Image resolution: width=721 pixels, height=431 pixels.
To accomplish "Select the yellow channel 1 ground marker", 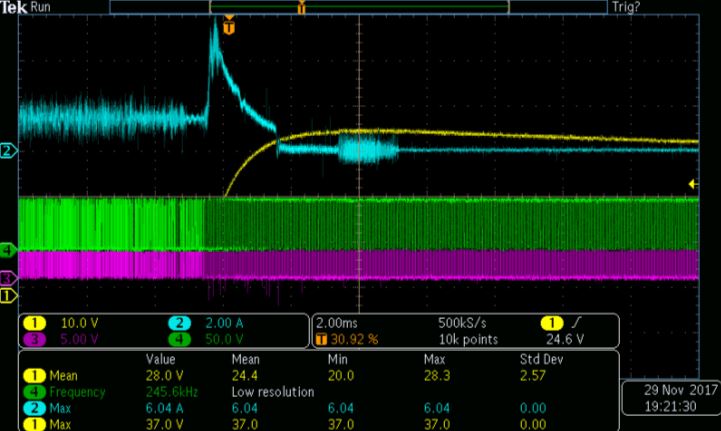I will pos(8,295).
